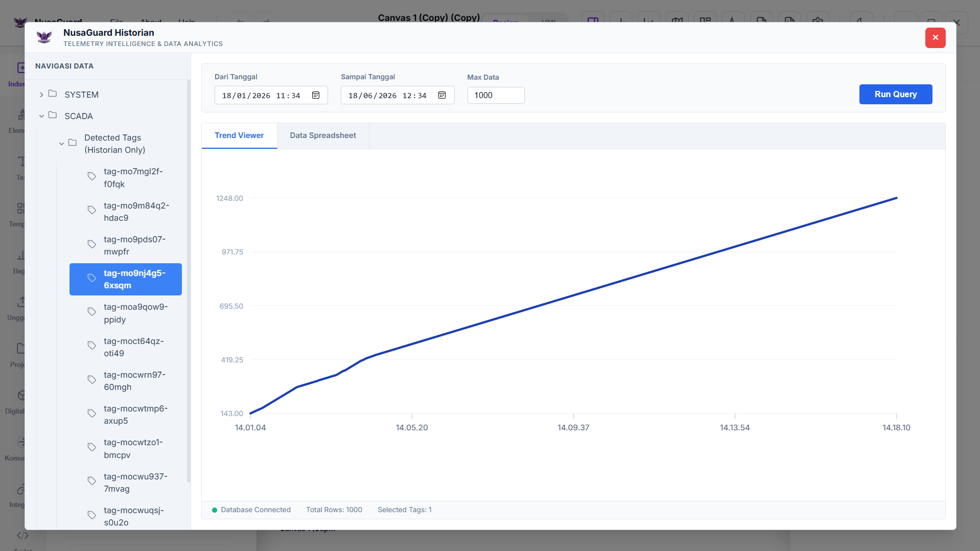The height and width of the screenshot is (551, 980).
Task: Click the "Max Data" field label
Action: pyautogui.click(x=483, y=78)
